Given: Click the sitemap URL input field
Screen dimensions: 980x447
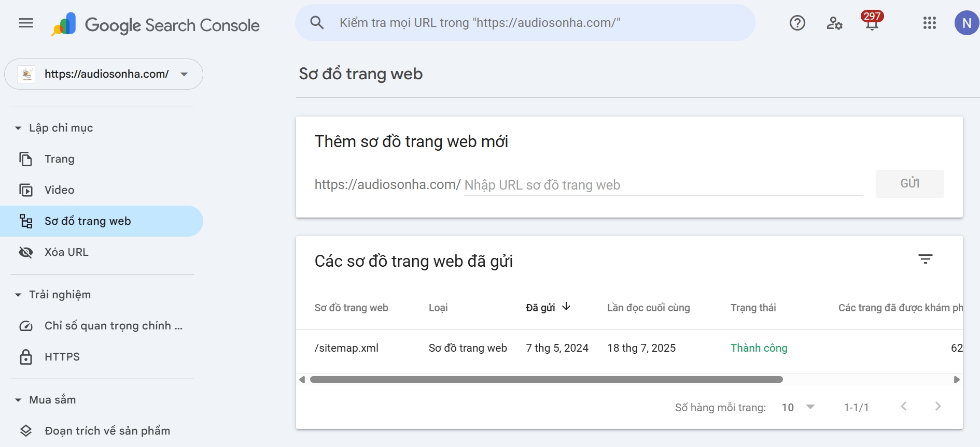Looking at the screenshot, I should click(663, 185).
